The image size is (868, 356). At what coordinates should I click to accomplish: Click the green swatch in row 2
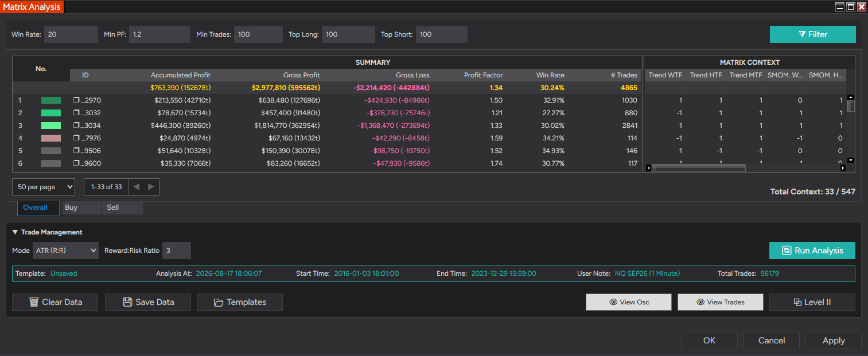(51, 113)
